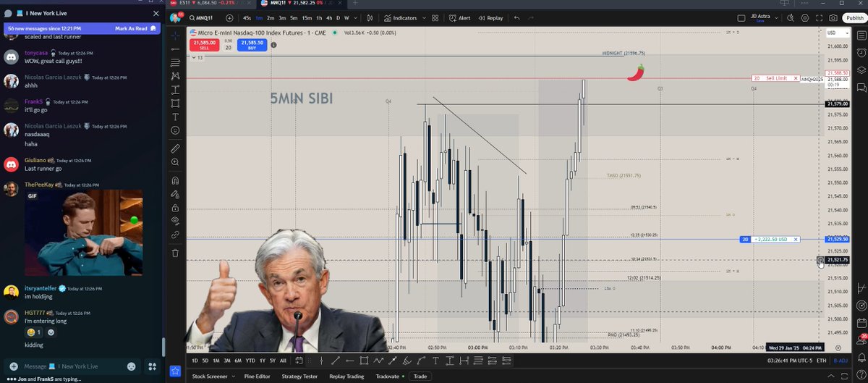Image resolution: width=868 pixels, height=383 pixels.
Task: Open the Discord emoji picker
Action: pyautogui.click(x=132, y=366)
